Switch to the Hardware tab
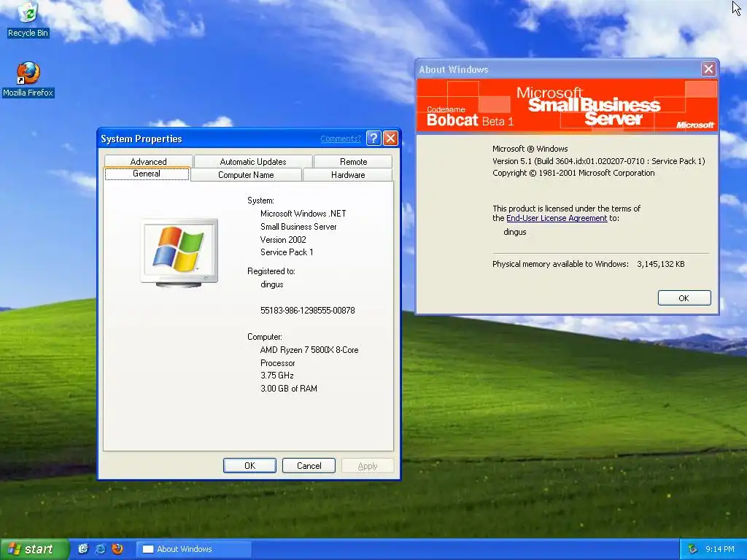Screen dimensions: 747x560 348,175
